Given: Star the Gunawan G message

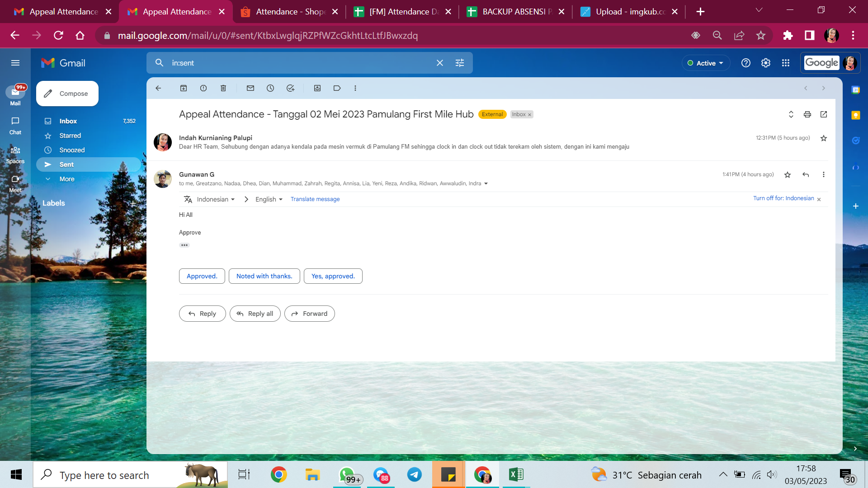Looking at the screenshot, I should [788, 175].
